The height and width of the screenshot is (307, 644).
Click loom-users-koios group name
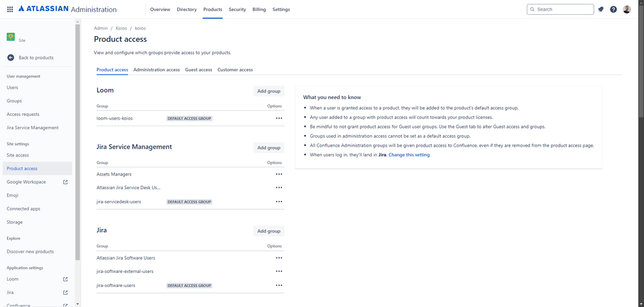(x=115, y=118)
